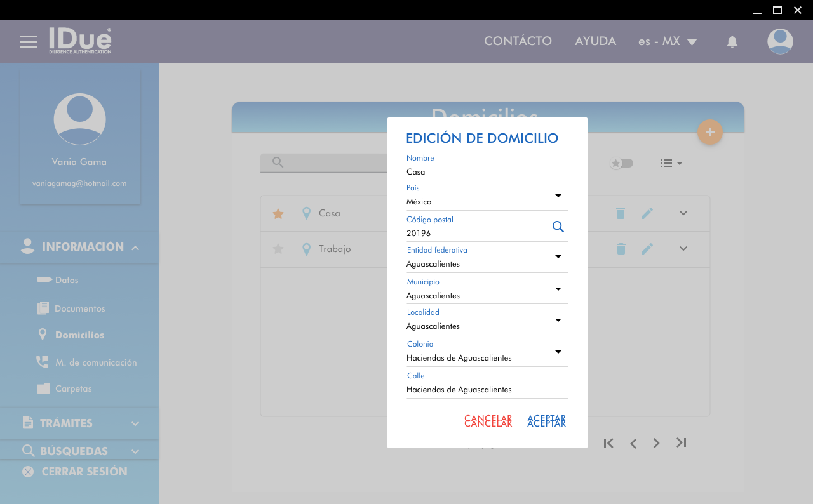Go to the last page arrow
This screenshot has height=504, width=813.
coord(681,442)
